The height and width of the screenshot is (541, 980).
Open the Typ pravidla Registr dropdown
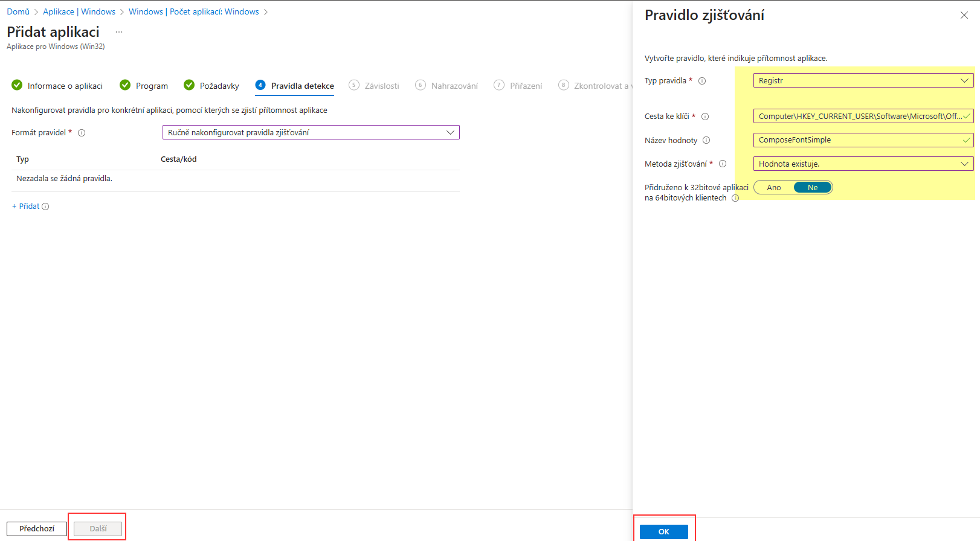[x=863, y=80]
